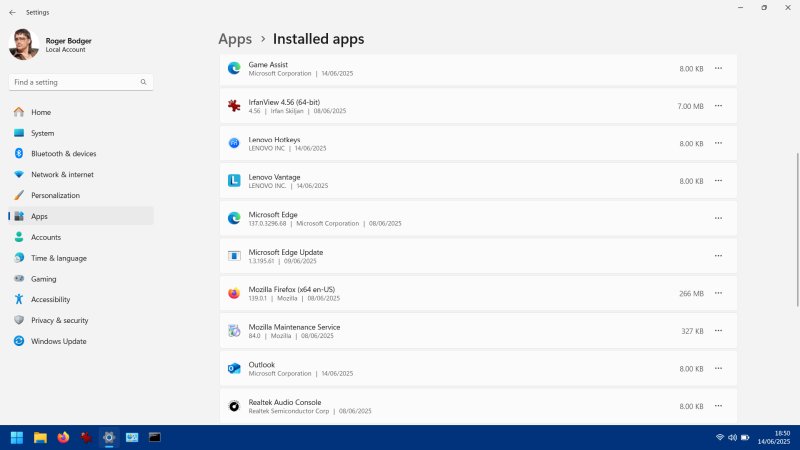Open more options for Realtek Audio Console
This screenshot has height=450, width=800.
[x=718, y=406]
